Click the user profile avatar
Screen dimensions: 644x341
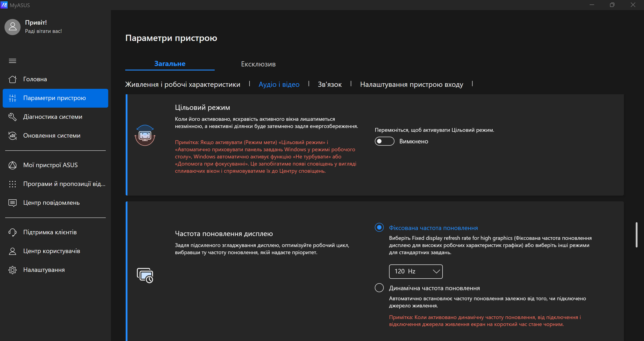point(13,27)
